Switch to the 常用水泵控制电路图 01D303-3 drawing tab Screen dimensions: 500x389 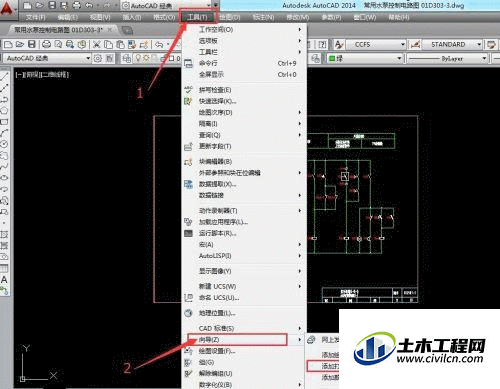tap(59, 30)
